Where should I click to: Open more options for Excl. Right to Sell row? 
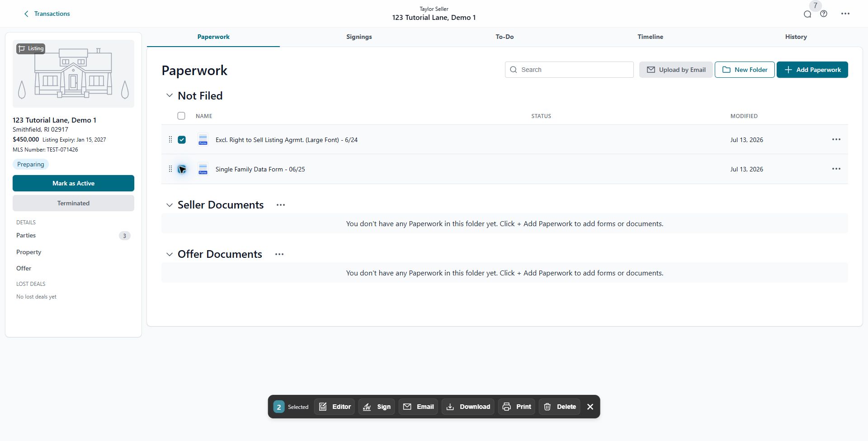pyautogui.click(x=836, y=139)
